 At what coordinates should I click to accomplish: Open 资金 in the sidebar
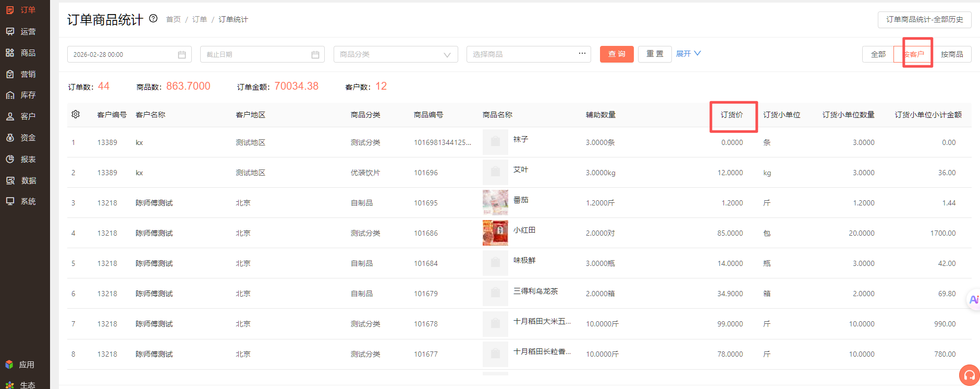tap(21, 138)
